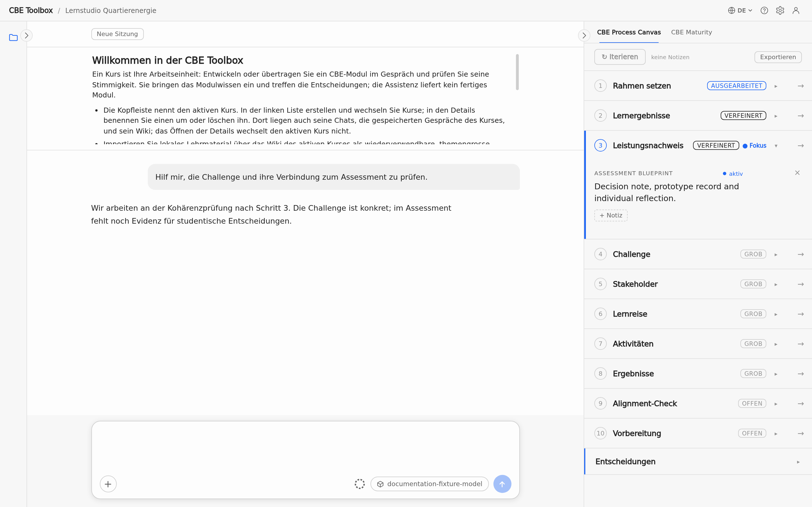Open the settings gear icon

[780, 10]
